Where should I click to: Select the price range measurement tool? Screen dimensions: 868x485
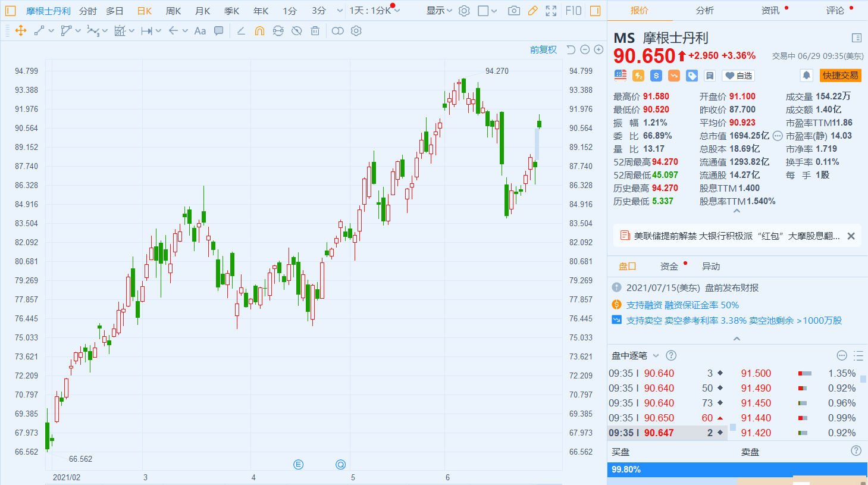coord(146,31)
